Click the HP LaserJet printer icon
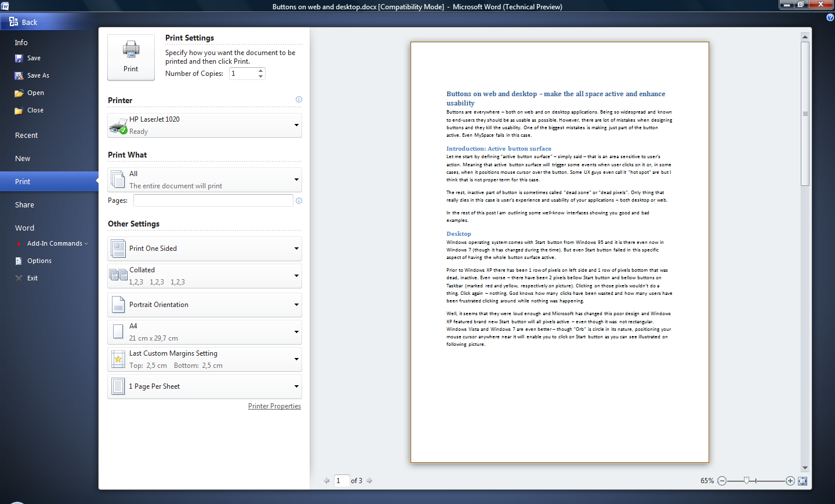This screenshot has height=504, width=835. tap(118, 126)
